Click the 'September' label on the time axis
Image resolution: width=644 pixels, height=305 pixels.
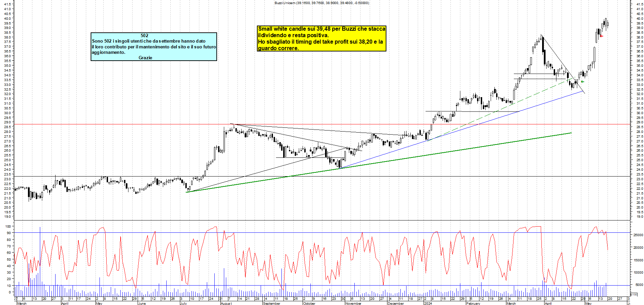[x=272, y=303]
